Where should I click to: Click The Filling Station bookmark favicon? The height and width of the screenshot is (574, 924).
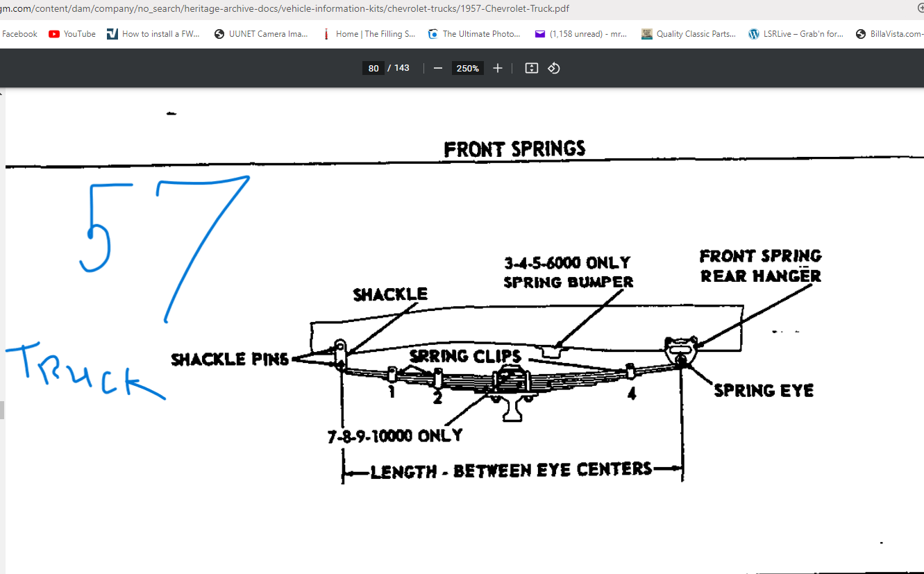click(326, 34)
